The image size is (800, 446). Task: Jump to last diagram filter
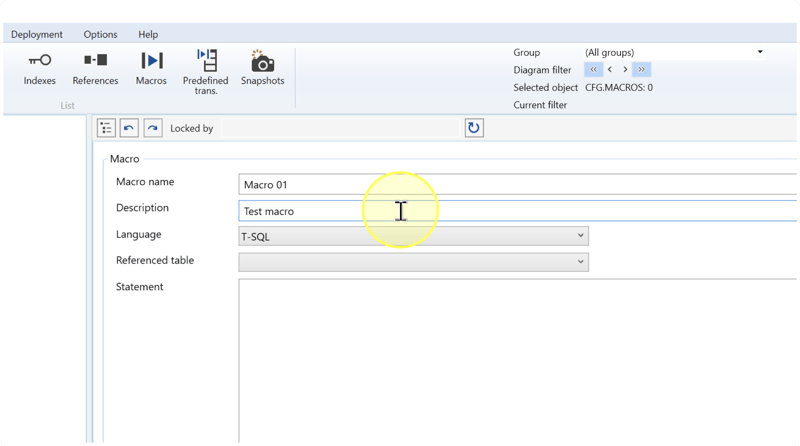pyautogui.click(x=641, y=69)
